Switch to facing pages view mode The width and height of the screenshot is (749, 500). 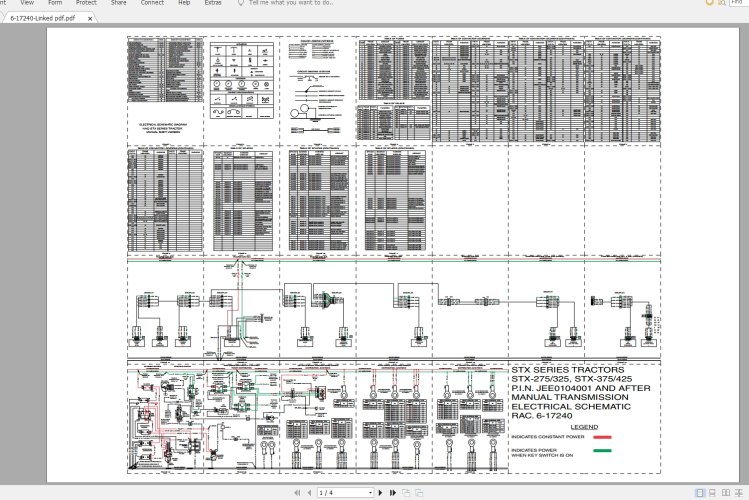coord(726,493)
